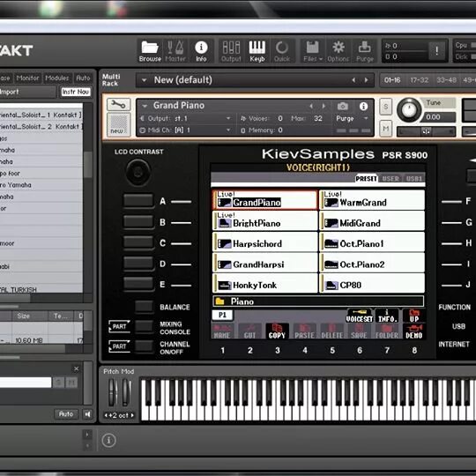This screenshot has height=476, width=476.
Task: Open the Output mixer icon
Action: click(231, 51)
